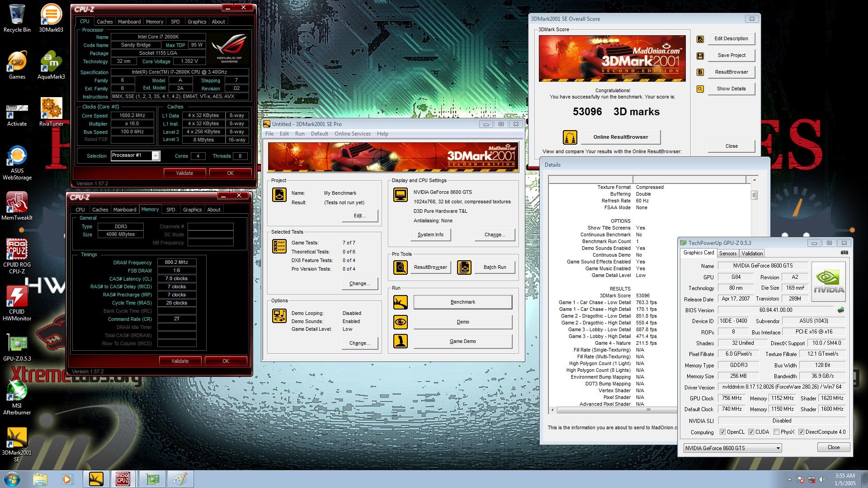Take a GPU-Z screenshot with camera icon

844,253
